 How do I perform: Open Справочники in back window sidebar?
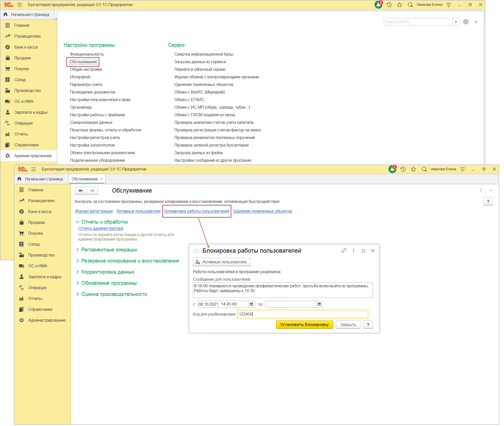(x=29, y=145)
